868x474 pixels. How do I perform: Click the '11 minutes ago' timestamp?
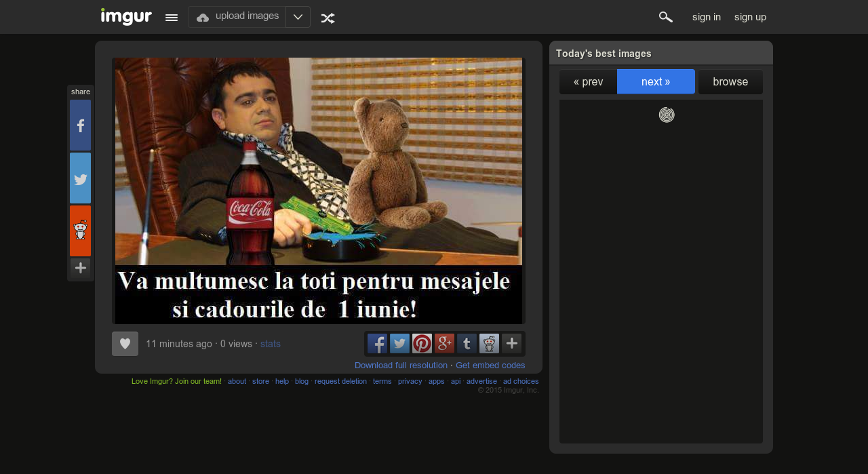(x=179, y=344)
